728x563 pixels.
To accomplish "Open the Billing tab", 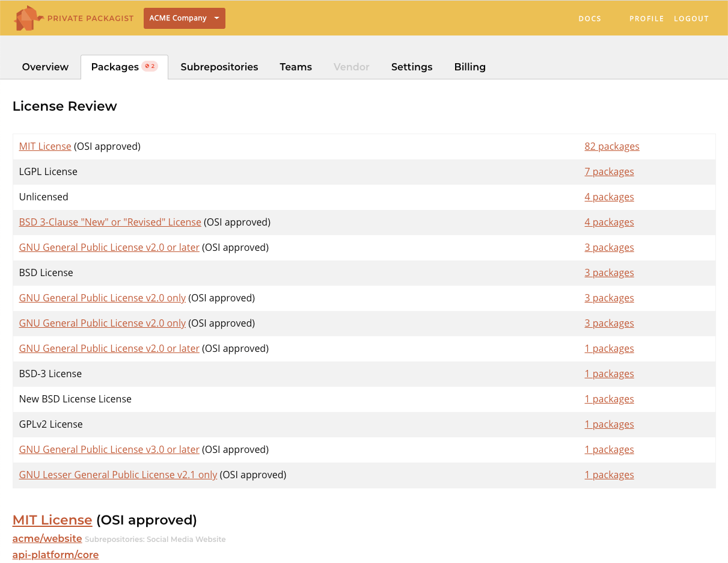I will point(470,67).
